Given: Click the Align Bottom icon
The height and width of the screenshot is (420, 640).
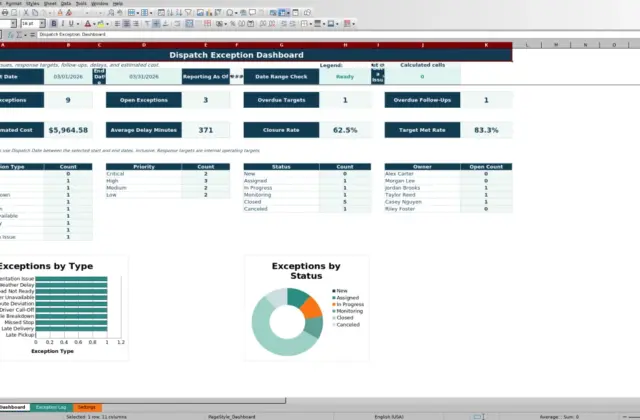Looking at the screenshot, I should (x=165, y=24).
